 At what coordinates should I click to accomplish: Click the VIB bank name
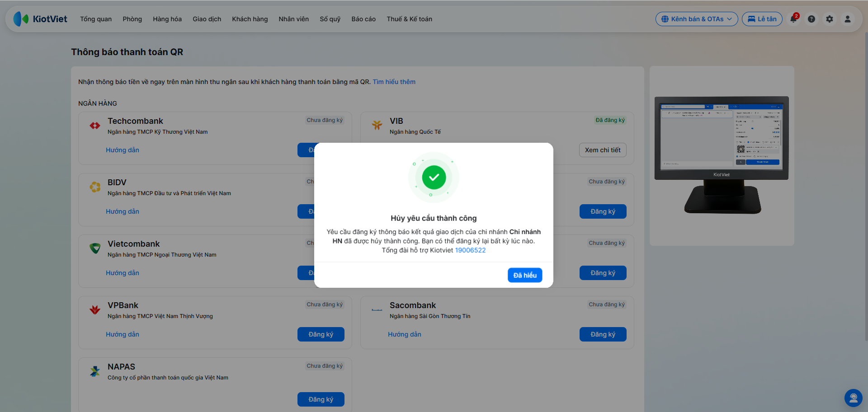[x=396, y=121]
